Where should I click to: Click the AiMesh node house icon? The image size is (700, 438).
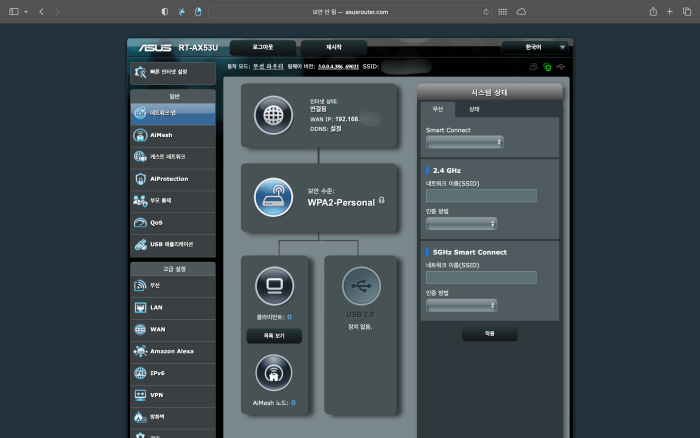pyautogui.click(x=274, y=373)
